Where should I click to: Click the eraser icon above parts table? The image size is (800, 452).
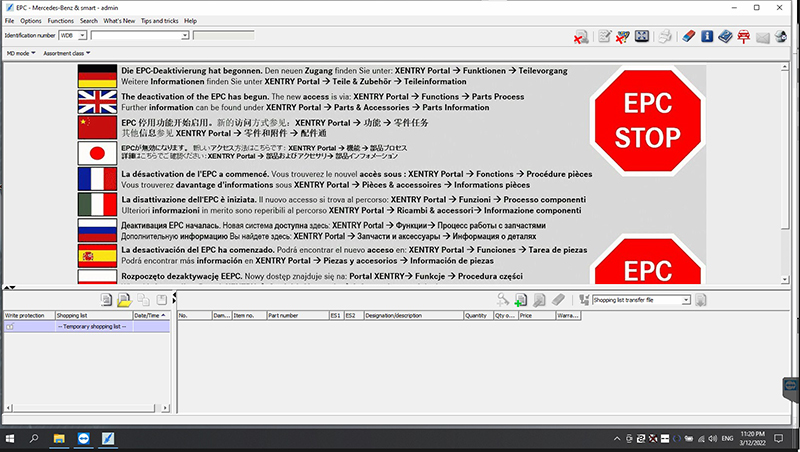coord(558,300)
